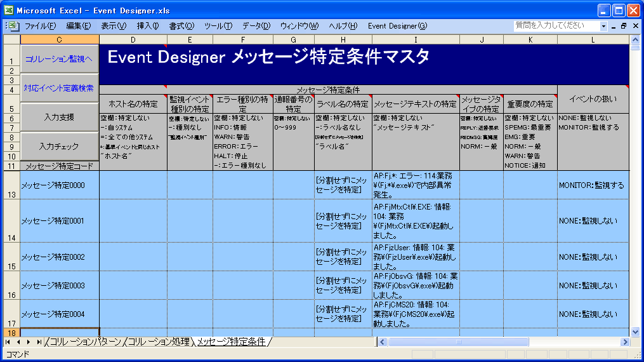The image size is (644, 362).
Task: Select row 13 header
Action: (x=12, y=185)
